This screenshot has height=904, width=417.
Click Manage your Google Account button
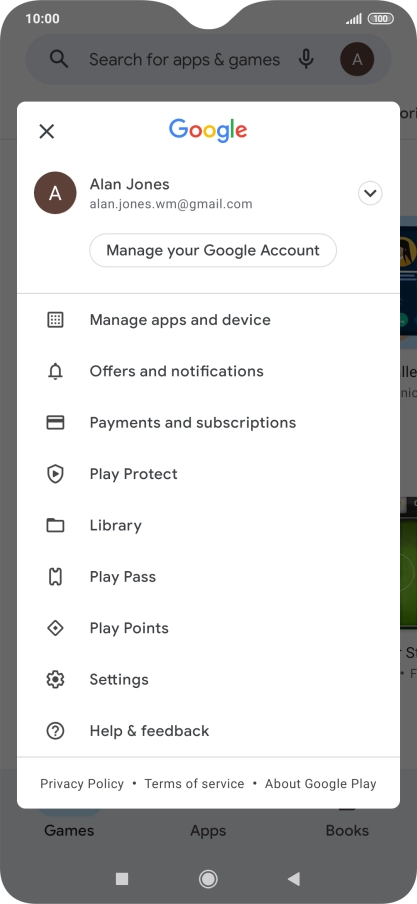213,250
